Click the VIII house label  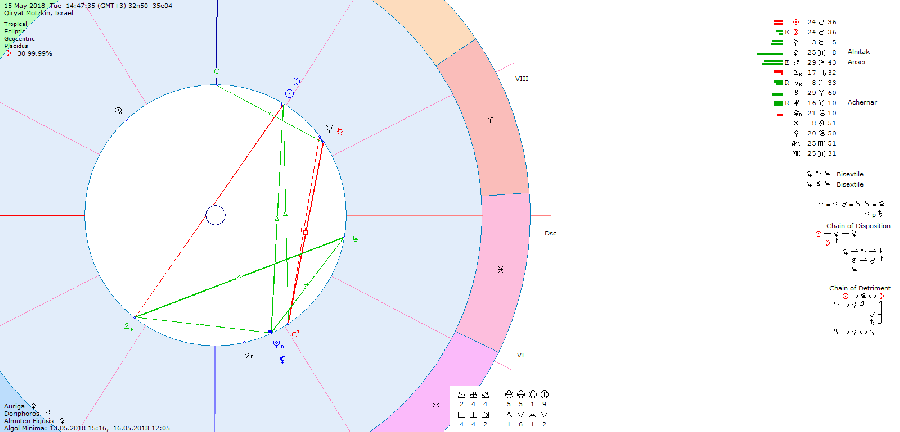pyautogui.click(x=521, y=79)
